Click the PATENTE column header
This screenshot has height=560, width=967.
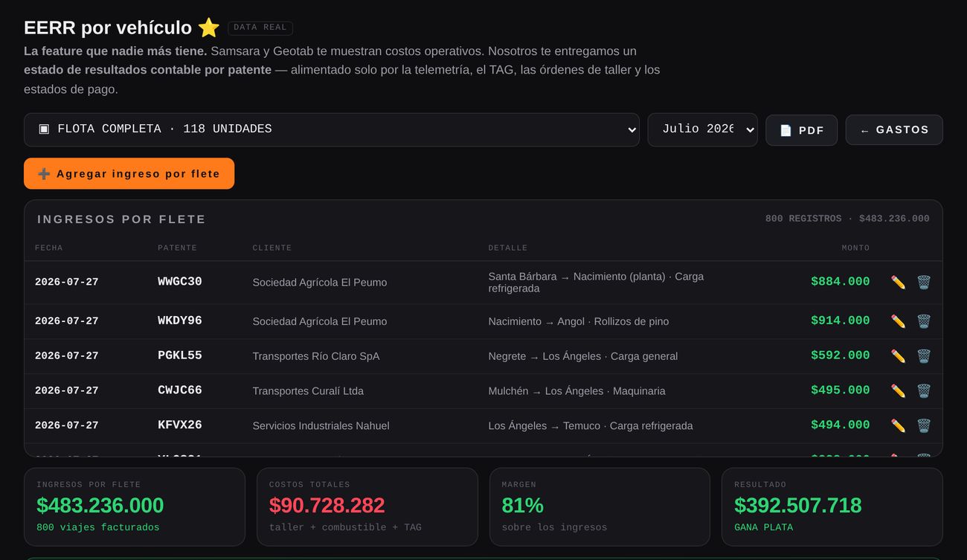pyautogui.click(x=177, y=248)
